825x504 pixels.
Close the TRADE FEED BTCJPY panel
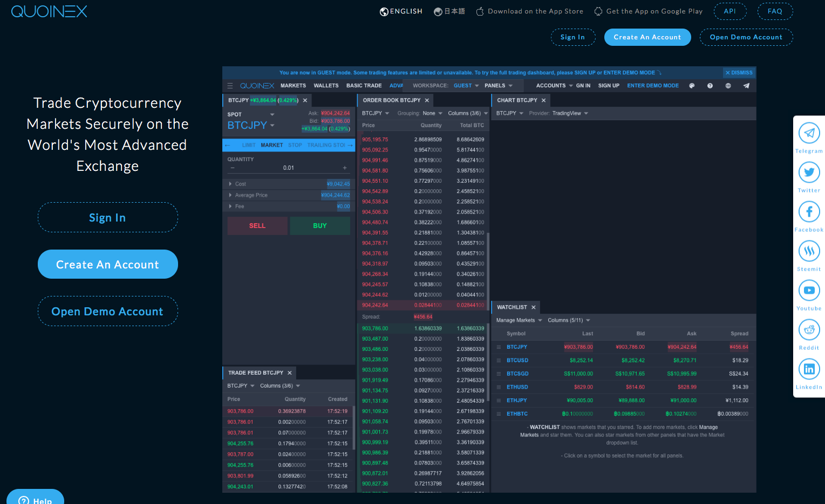pyautogui.click(x=290, y=373)
